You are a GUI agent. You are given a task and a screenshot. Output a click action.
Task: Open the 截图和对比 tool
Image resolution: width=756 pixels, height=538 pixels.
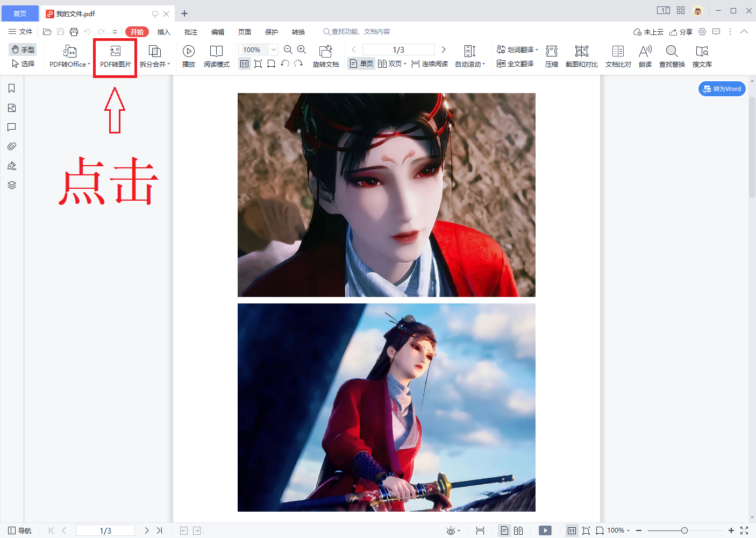[582, 57]
